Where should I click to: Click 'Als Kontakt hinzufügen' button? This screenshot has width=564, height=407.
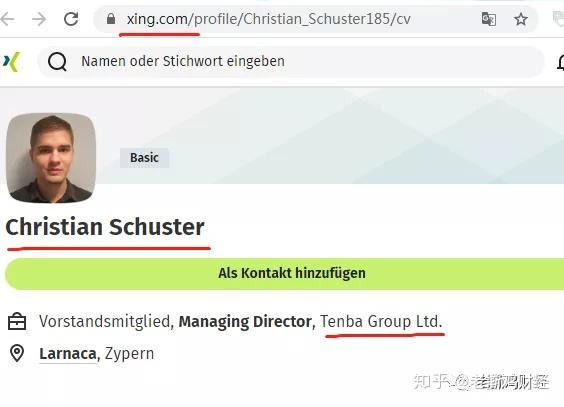(x=285, y=274)
